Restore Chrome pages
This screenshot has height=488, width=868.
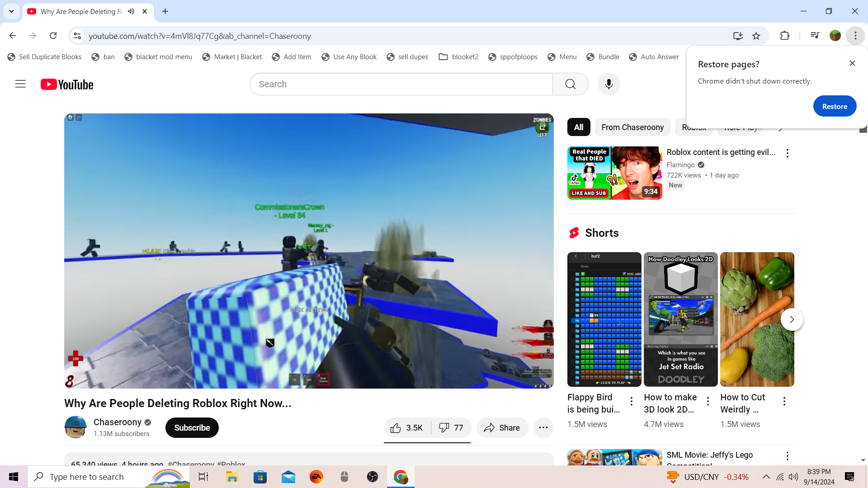tap(834, 106)
